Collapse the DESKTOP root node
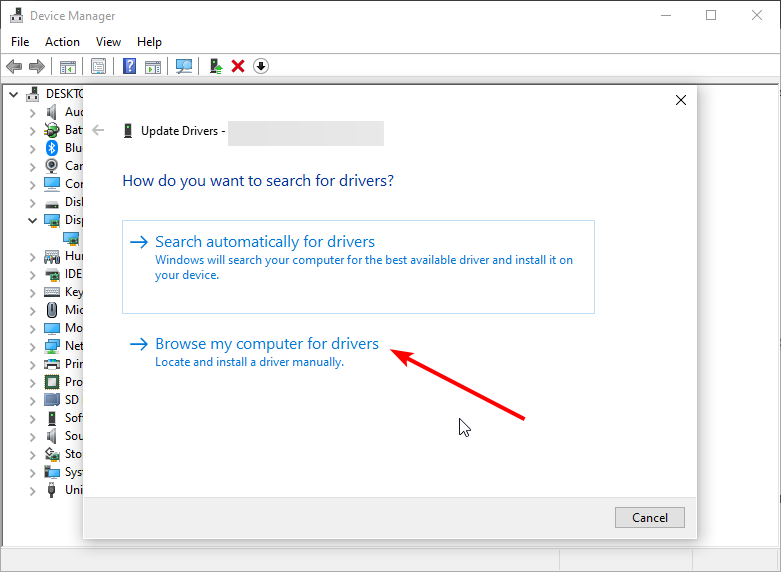 [14, 94]
